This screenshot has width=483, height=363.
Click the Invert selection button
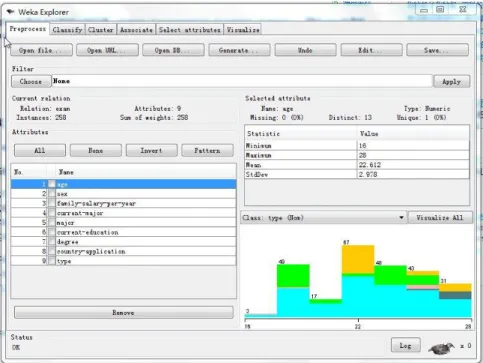tap(152, 150)
